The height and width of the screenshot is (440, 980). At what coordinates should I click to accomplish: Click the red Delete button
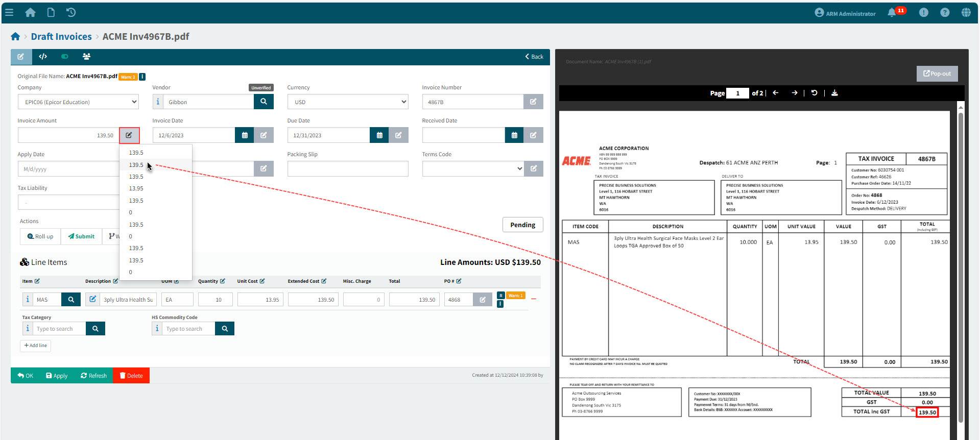(x=131, y=376)
